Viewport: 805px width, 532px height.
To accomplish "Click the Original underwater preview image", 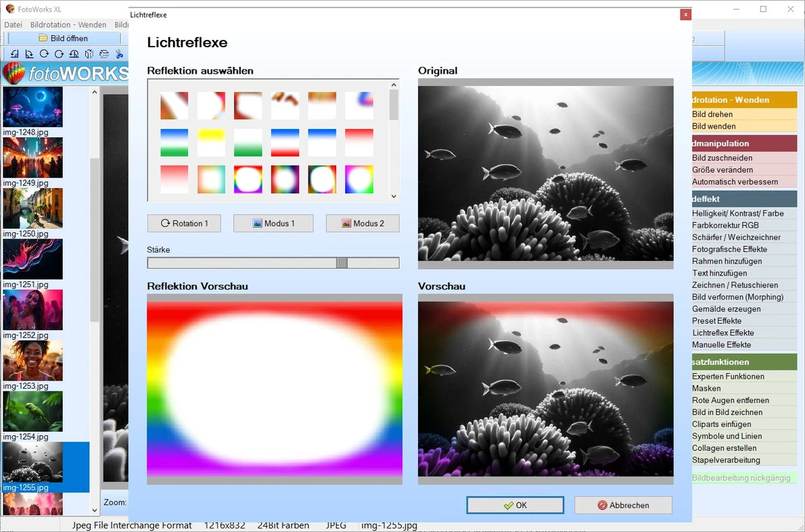I will [546, 174].
